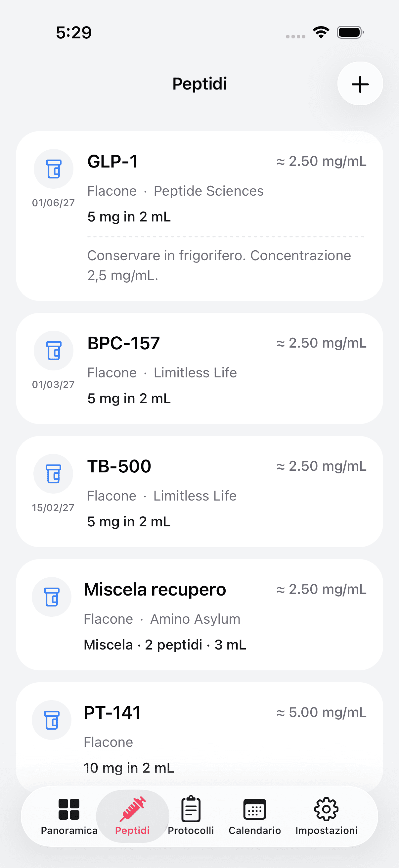Open the GLP-1 peptide title
Screen dimensions: 399x868
tap(112, 162)
